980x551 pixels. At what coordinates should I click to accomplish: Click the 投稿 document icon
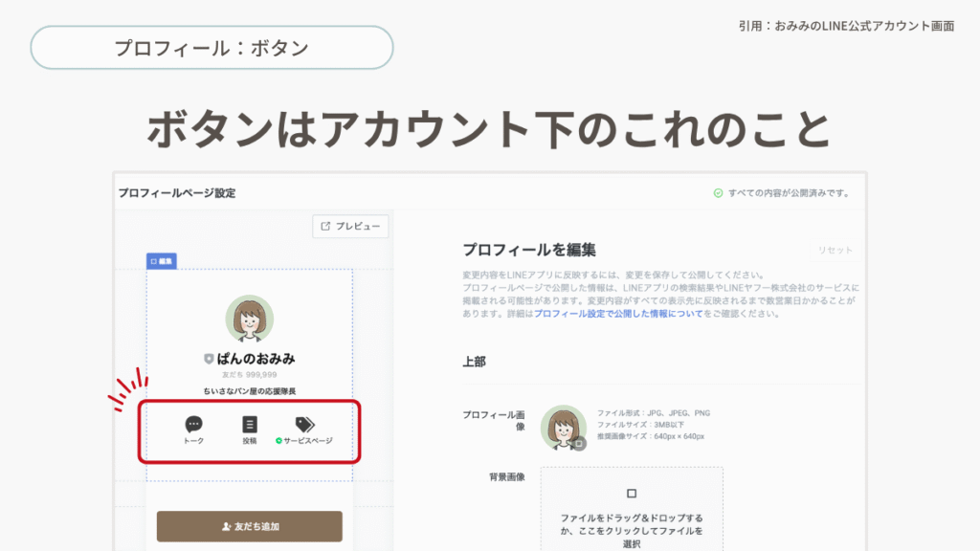tap(250, 424)
